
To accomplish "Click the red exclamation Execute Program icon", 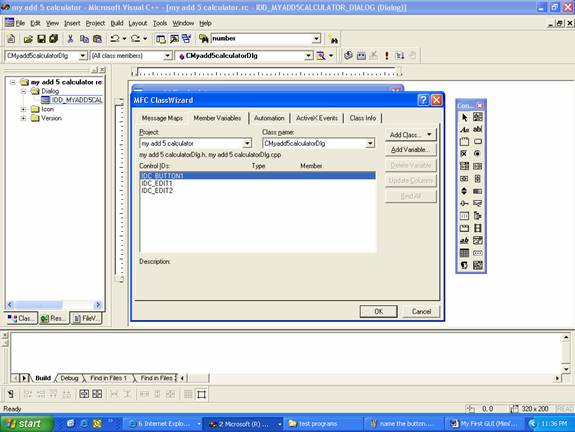I will coord(387,56).
